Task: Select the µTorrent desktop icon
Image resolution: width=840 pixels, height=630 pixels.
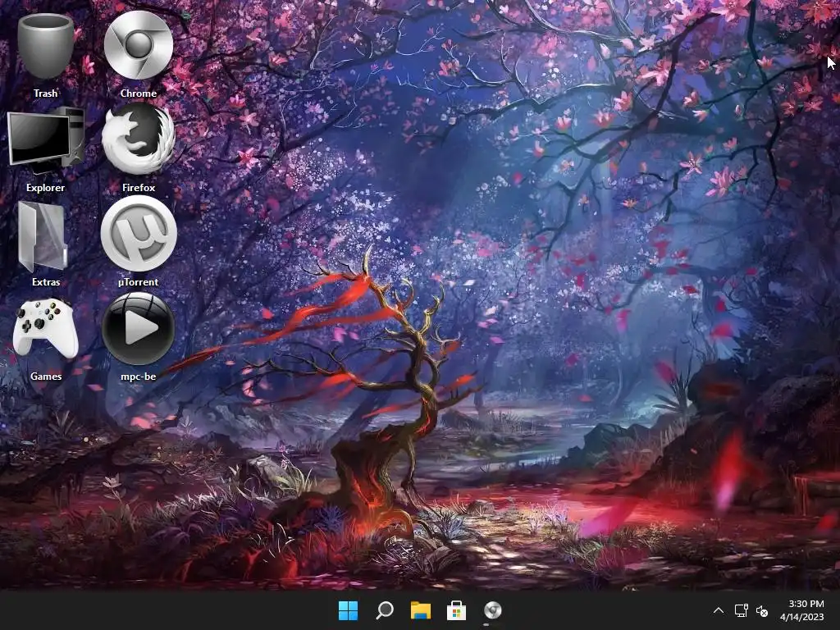Action: point(139,233)
